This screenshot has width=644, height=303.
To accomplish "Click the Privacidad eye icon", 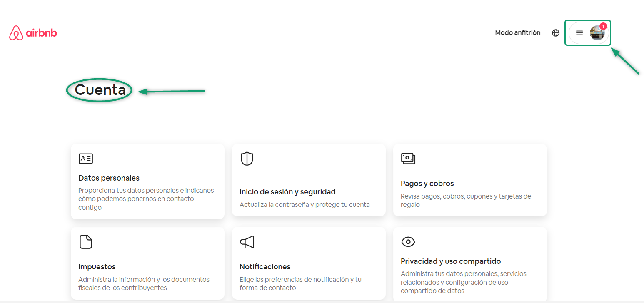I will point(408,241).
